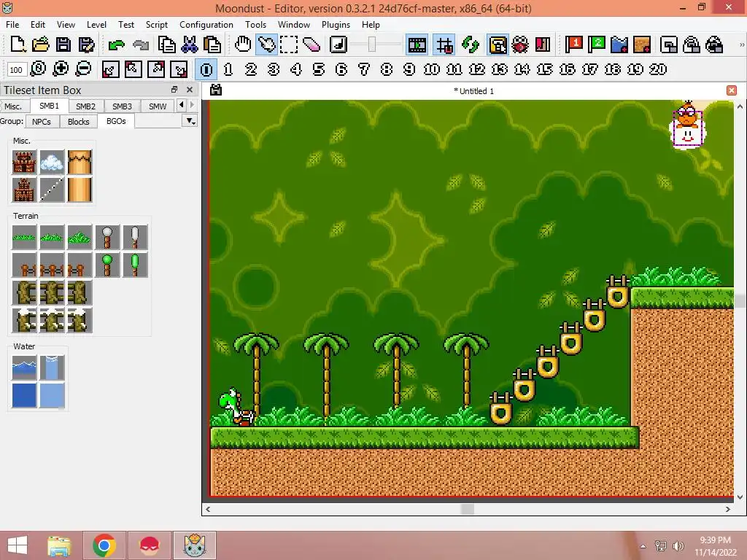Select the Hand scroll tool
This screenshot has width=747, height=560.
coord(243,44)
